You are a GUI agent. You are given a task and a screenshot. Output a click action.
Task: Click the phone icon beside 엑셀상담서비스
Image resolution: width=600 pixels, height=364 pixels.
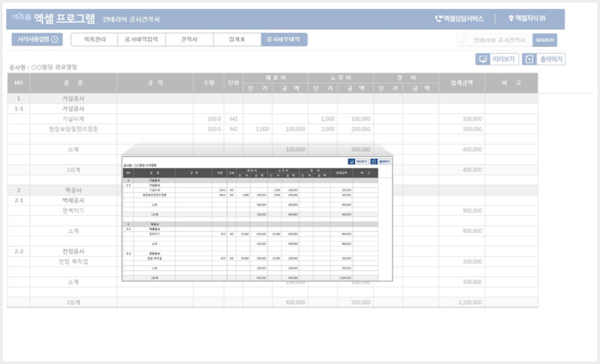tap(438, 19)
